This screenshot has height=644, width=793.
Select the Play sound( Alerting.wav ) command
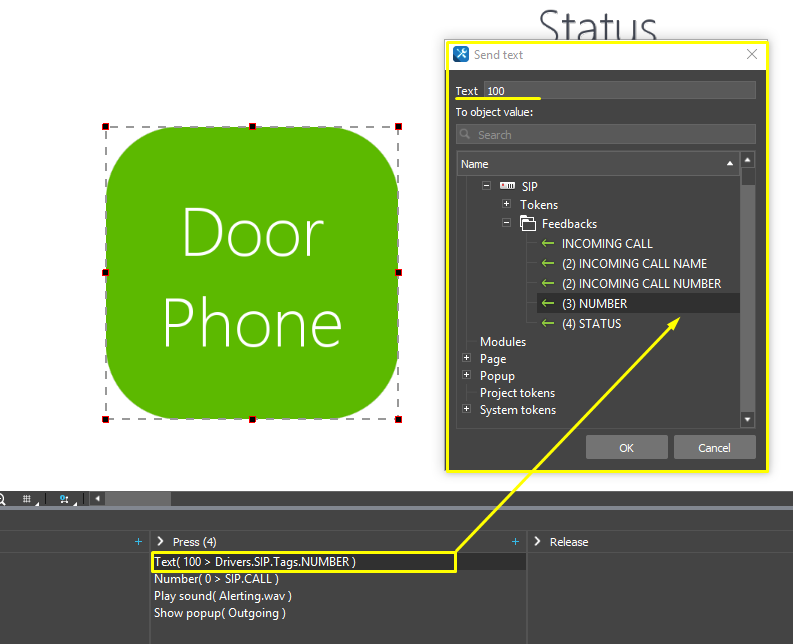point(222,596)
